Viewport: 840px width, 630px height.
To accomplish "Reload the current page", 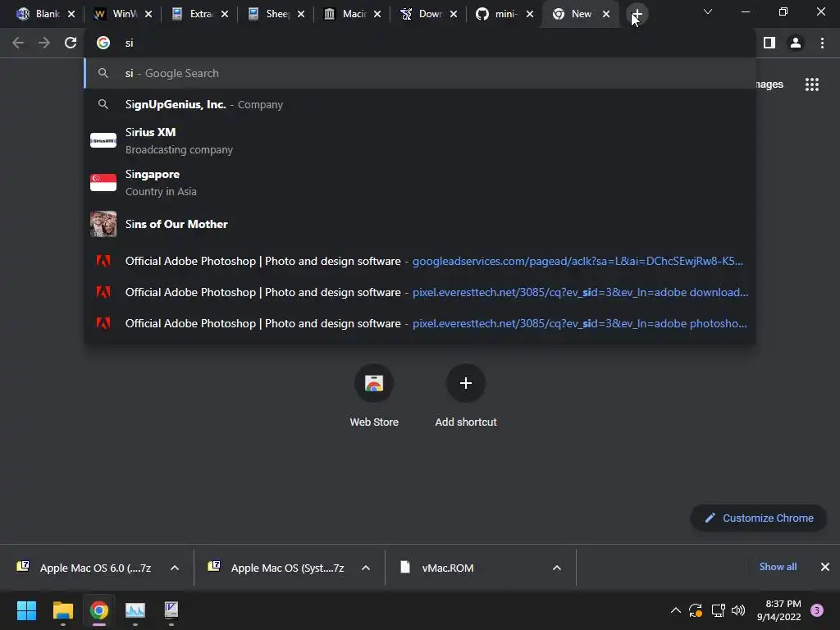I will coord(71,43).
